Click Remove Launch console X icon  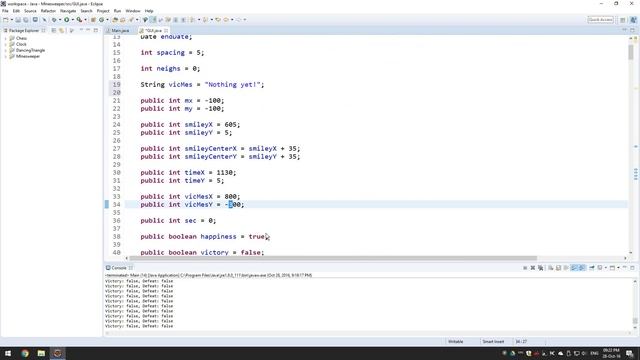pyautogui.click(x=533, y=268)
